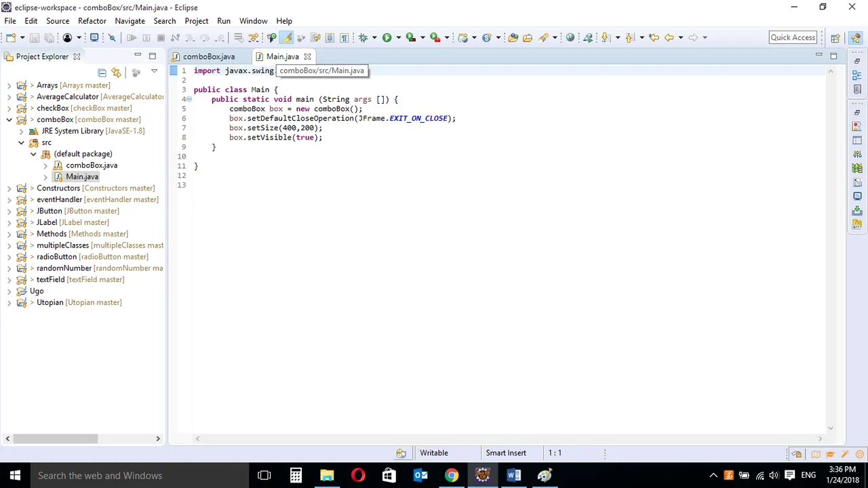Click the Writable status bar entry
Image resolution: width=868 pixels, height=488 pixels.
pyautogui.click(x=434, y=453)
